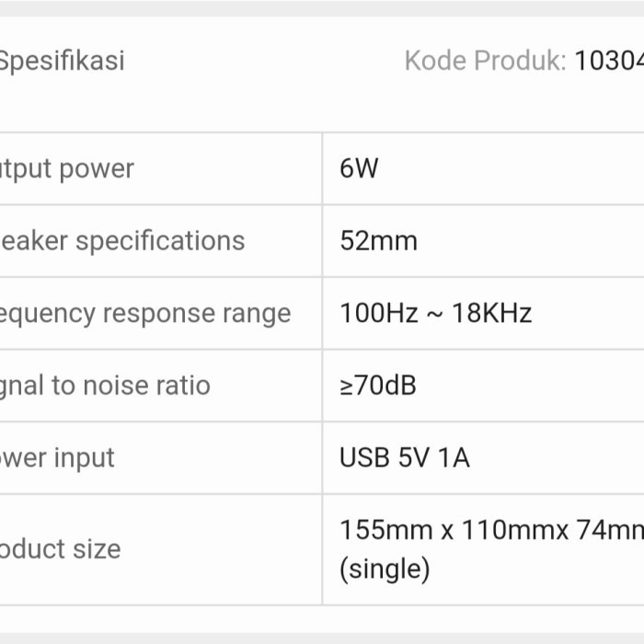Click the Kode Produk label
Screen dimensions: 644x644
click(484, 62)
